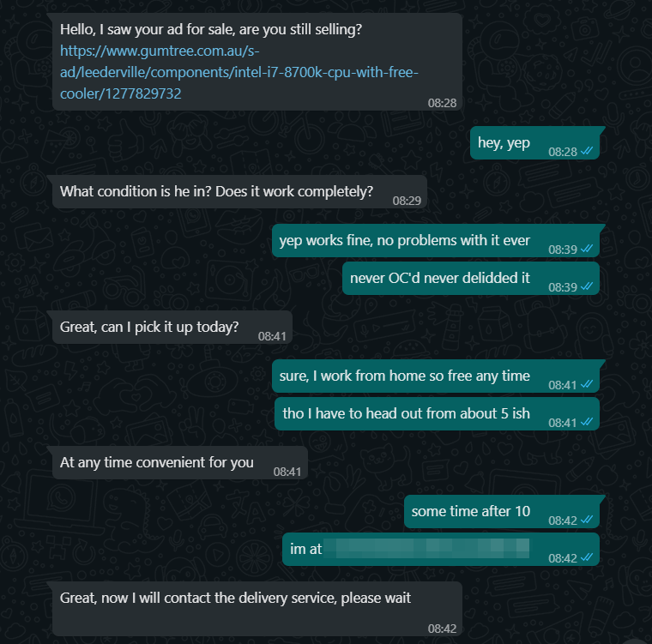Click read ticks on "head out from about 5 ish"
652x644 pixels.
pyautogui.click(x=587, y=422)
